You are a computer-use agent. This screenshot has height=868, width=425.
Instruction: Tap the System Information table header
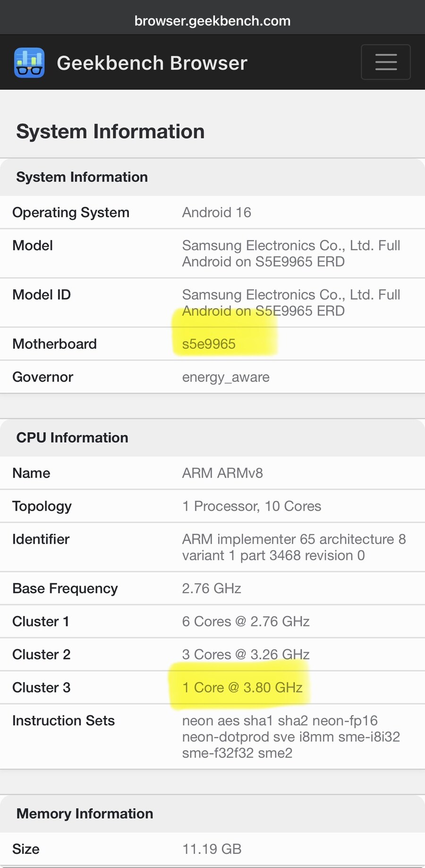coord(82,177)
